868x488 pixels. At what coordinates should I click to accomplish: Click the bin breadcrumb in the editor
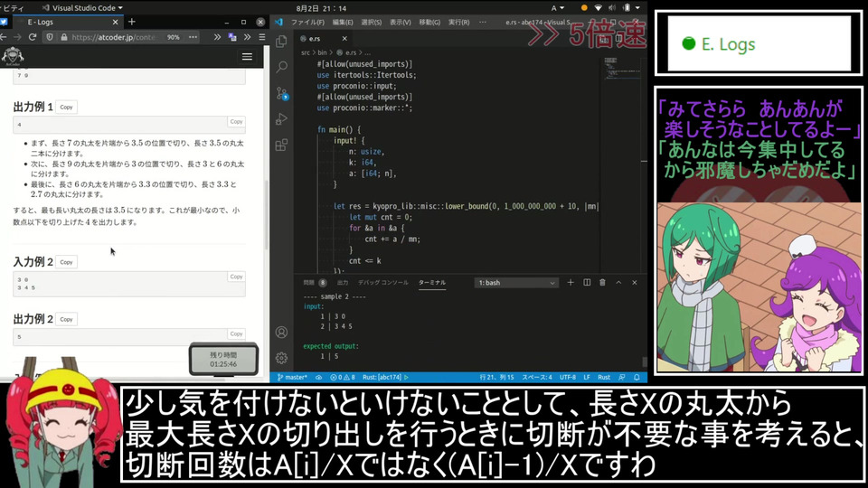tap(322, 52)
